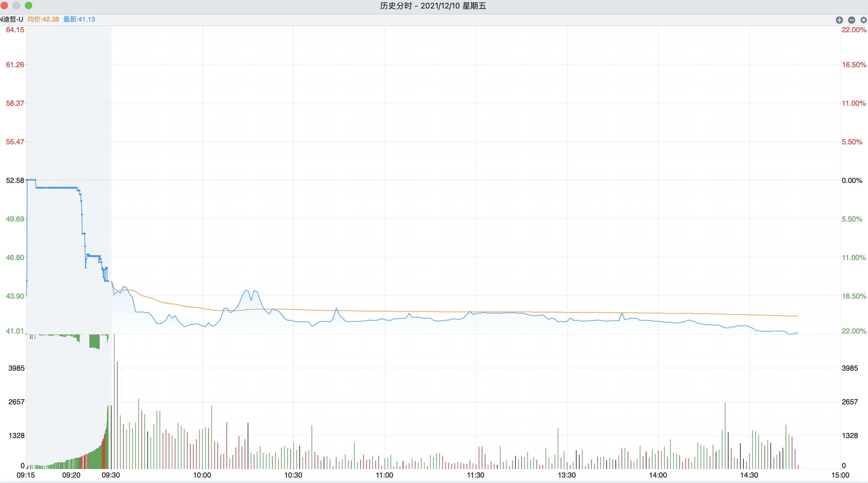Click the 09:15 time axis label

point(26,475)
